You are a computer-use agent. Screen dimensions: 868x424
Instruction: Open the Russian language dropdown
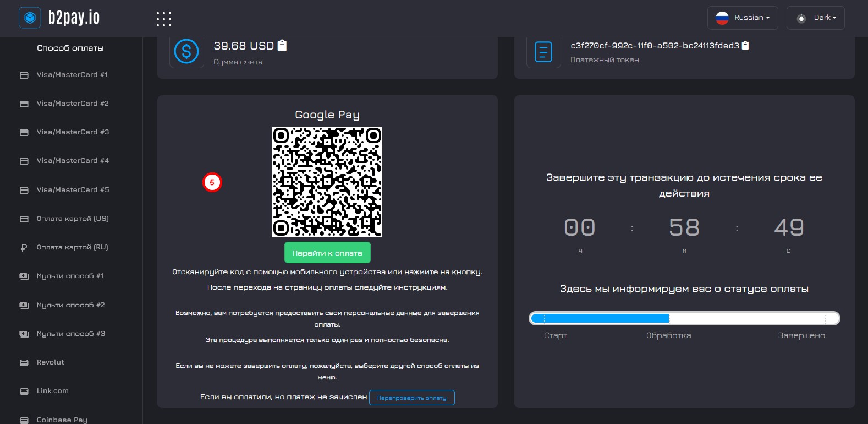[x=742, y=18]
